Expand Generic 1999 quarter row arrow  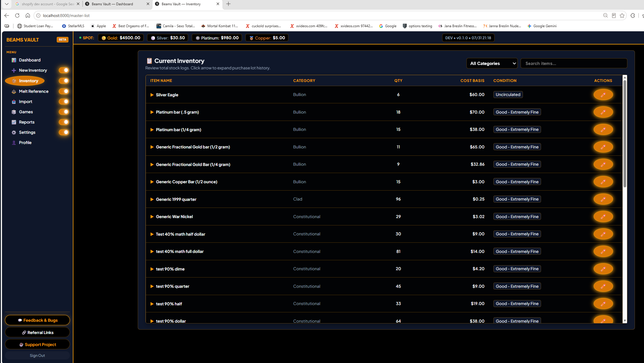tap(152, 199)
